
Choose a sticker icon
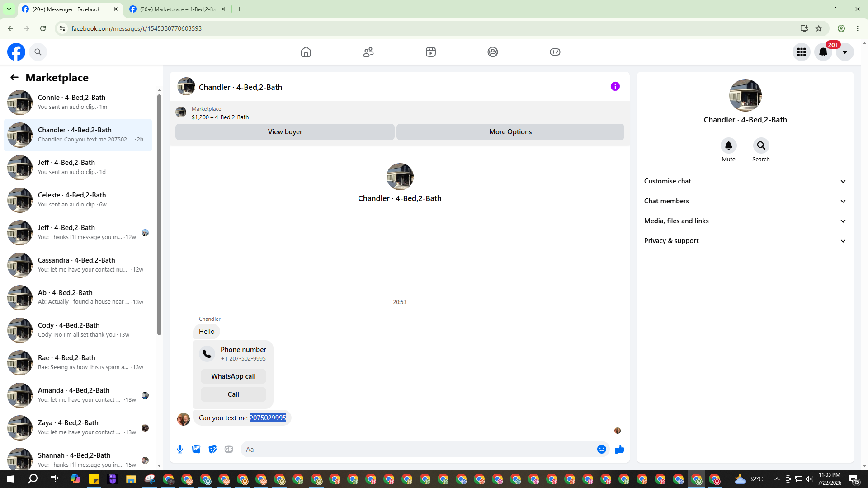click(212, 449)
